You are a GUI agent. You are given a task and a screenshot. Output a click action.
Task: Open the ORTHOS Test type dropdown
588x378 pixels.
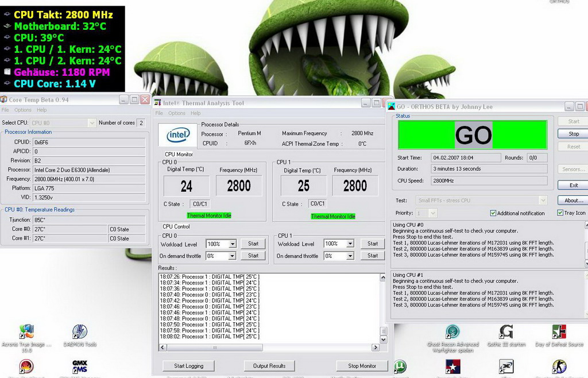[x=543, y=200]
